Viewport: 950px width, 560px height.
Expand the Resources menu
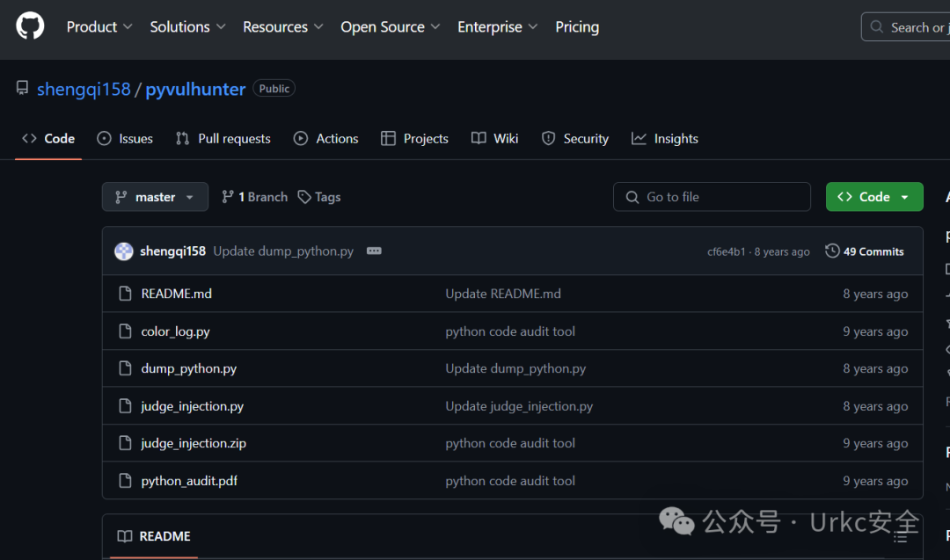pyautogui.click(x=283, y=27)
